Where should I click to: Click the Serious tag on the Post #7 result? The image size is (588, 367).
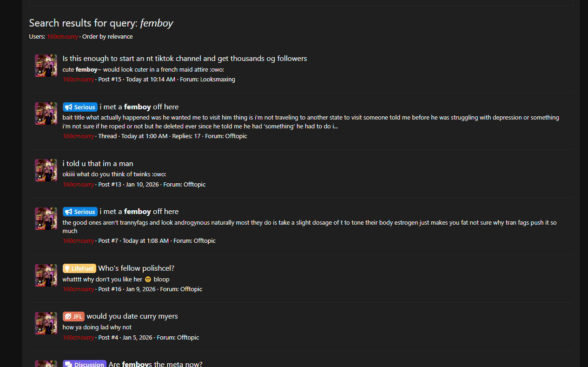tap(80, 212)
